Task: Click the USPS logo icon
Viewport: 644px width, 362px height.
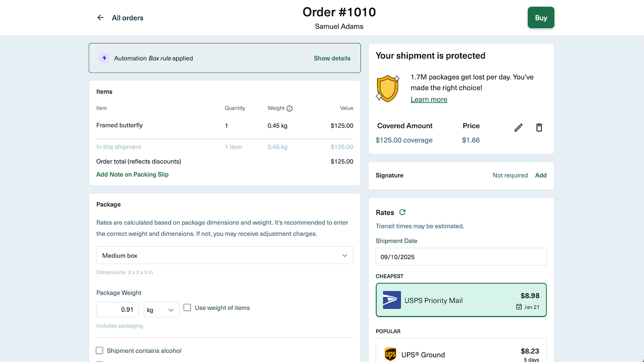Action: pyautogui.click(x=392, y=300)
